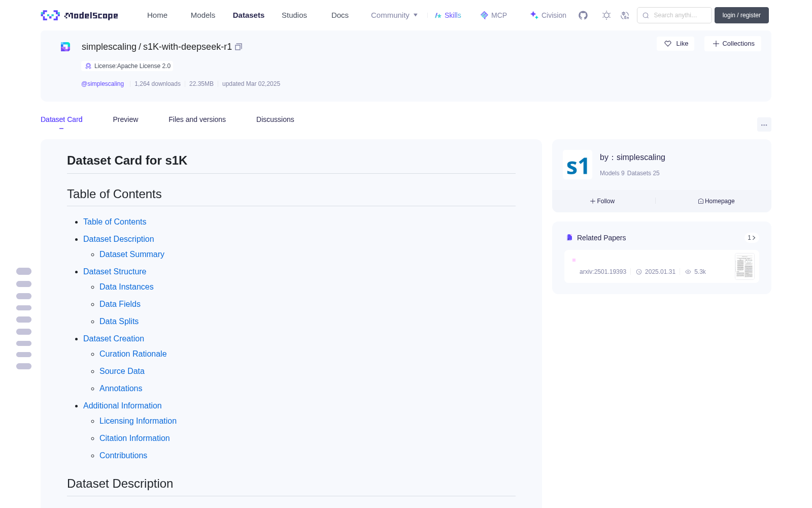This screenshot has width=812, height=508.
Task: Switch to the Discussions tab
Action: (275, 119)
